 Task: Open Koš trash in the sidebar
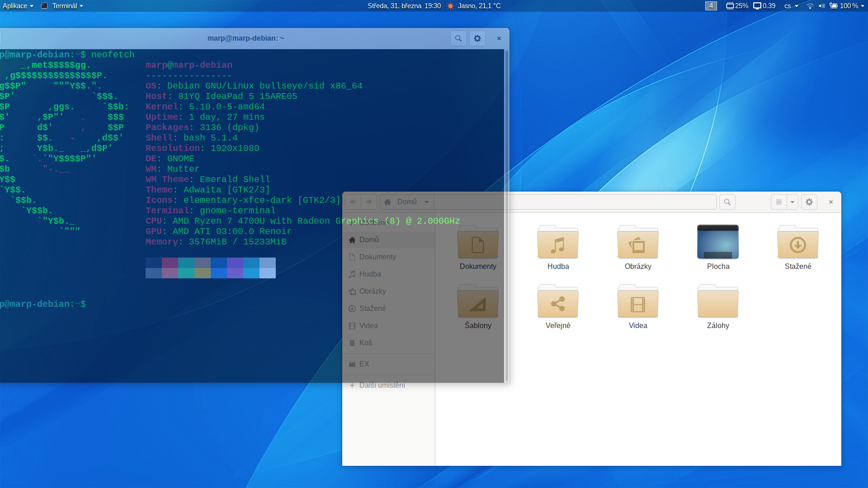click(389, 343)
